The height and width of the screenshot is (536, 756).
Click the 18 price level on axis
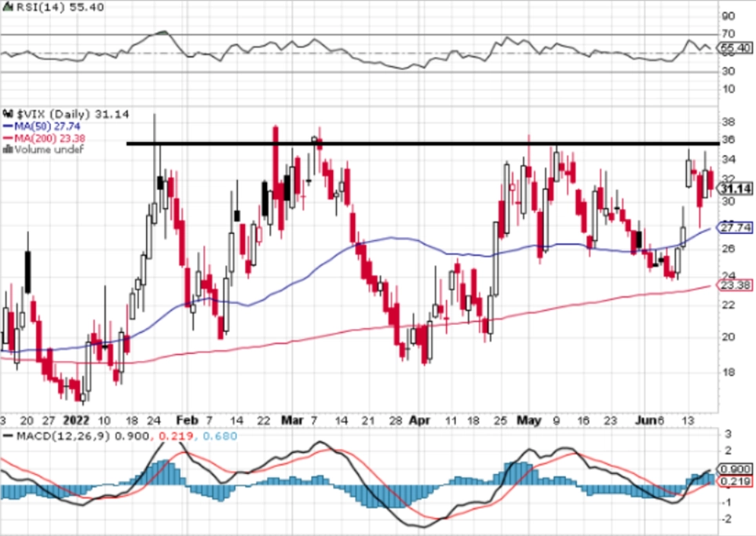click(729, 372)
